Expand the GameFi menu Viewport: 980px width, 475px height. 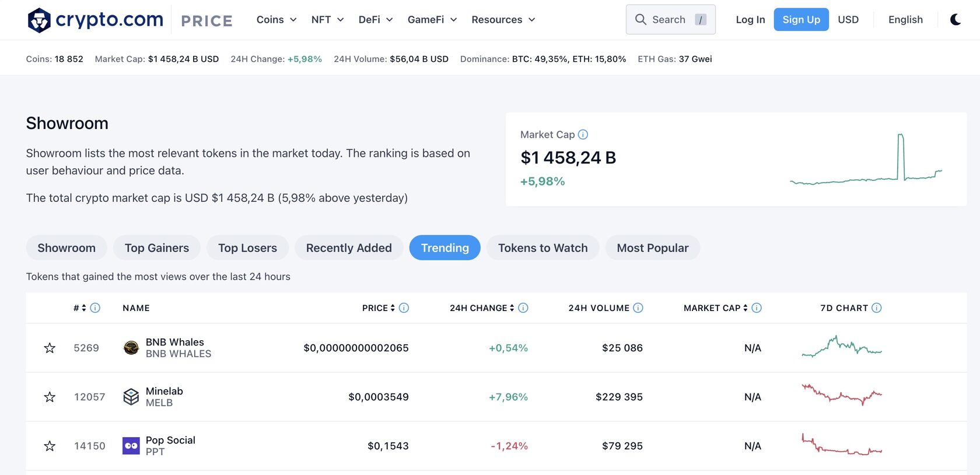(432, 20)
